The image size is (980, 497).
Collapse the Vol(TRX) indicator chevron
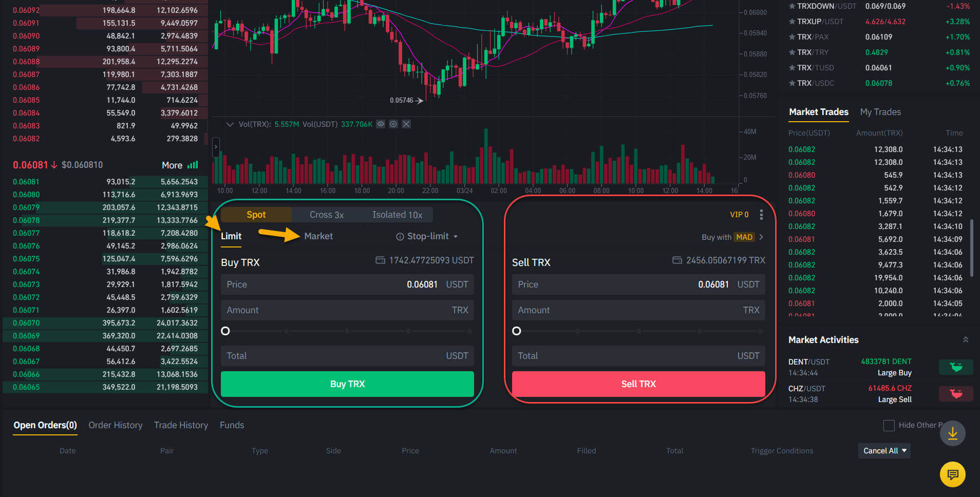point(230,124)
